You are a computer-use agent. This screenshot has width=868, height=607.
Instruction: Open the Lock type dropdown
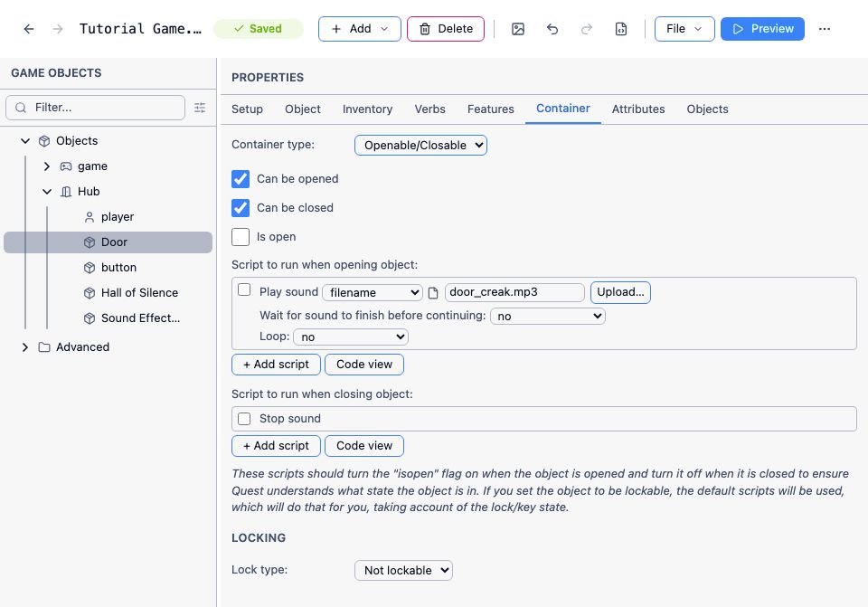point(403,571)
